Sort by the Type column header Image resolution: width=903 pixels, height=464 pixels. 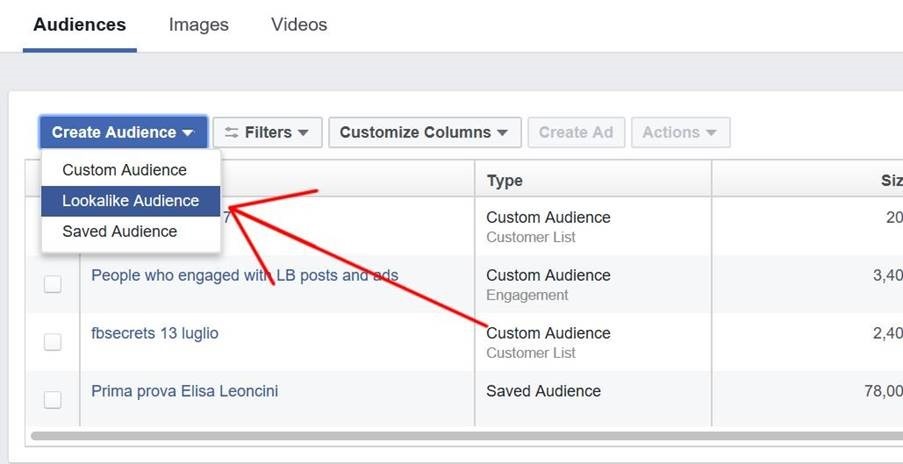pyautogui.click(x=505, y=181)
